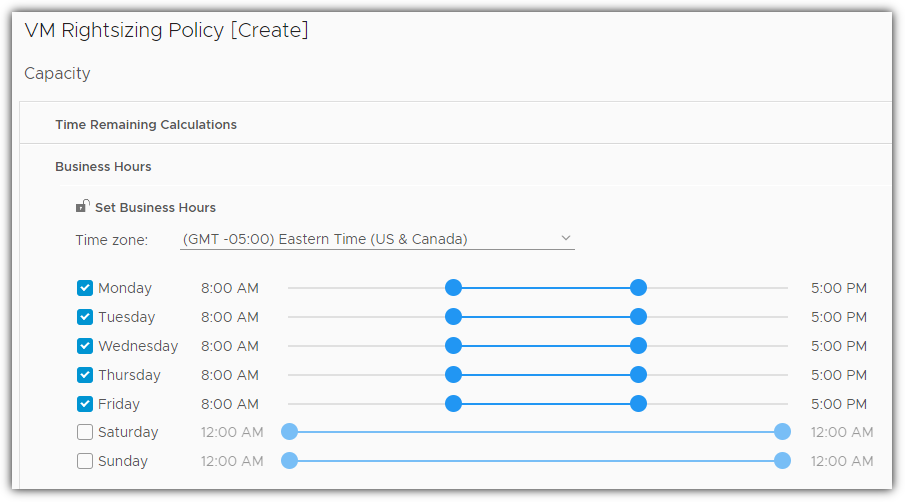Click the lock icon beside Set Business Hours
905x502 pixels.
click(82, 206)
